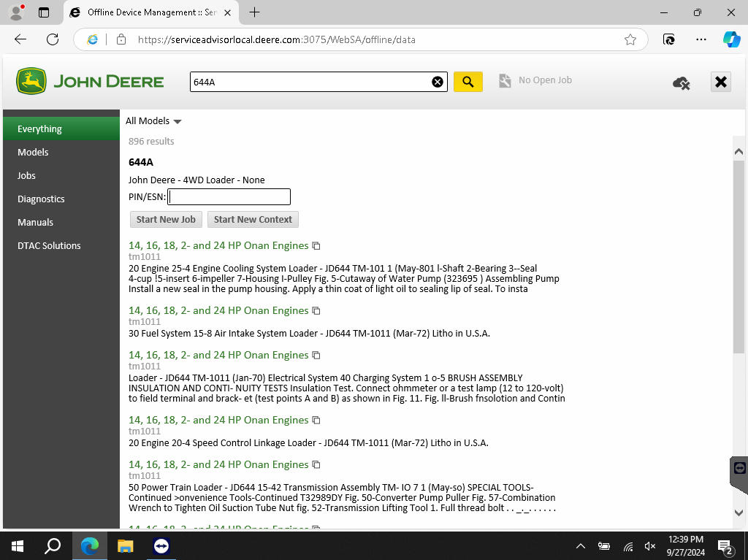Click the PIN/ESN input field
This screenshot has width=748, height=560.
(x=229, y=196)
